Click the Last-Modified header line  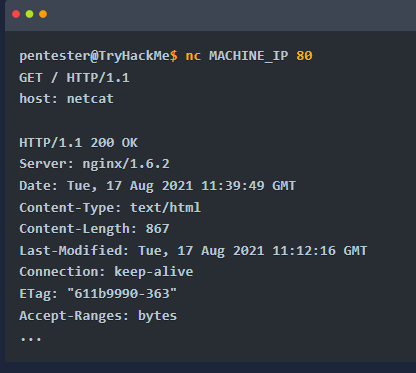(x=193, y=251)
